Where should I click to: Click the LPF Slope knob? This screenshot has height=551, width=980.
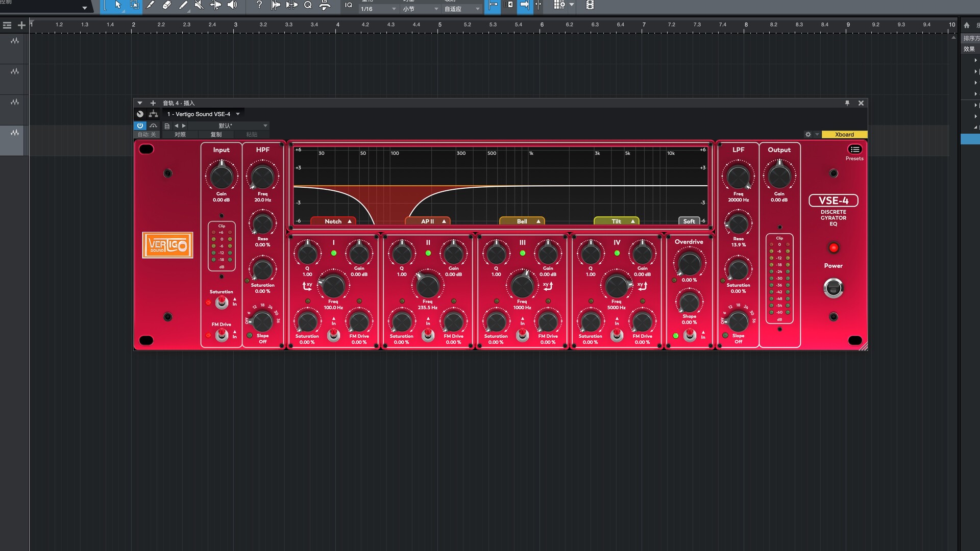pos(739,321)
